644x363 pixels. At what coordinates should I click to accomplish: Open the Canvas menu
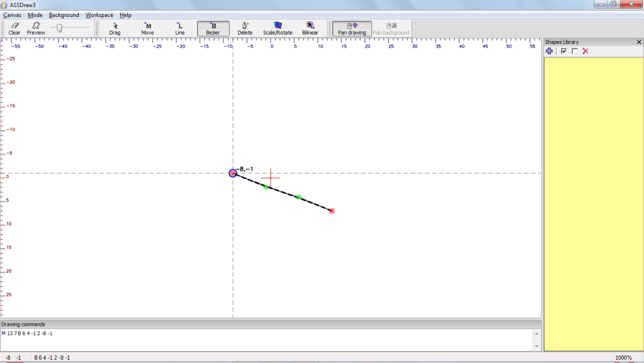13,14
